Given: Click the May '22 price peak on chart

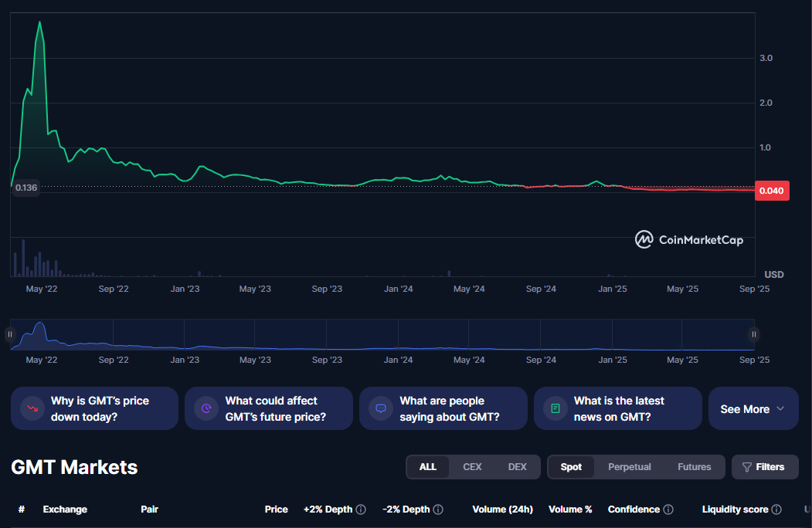Looking at the screenshot, I should click(x=40, y=22).
